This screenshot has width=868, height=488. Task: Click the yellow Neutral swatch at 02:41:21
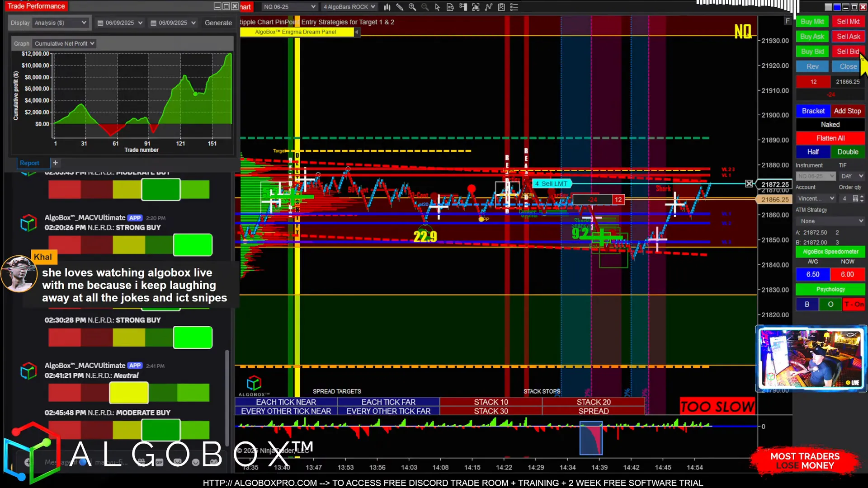point(129,393)
